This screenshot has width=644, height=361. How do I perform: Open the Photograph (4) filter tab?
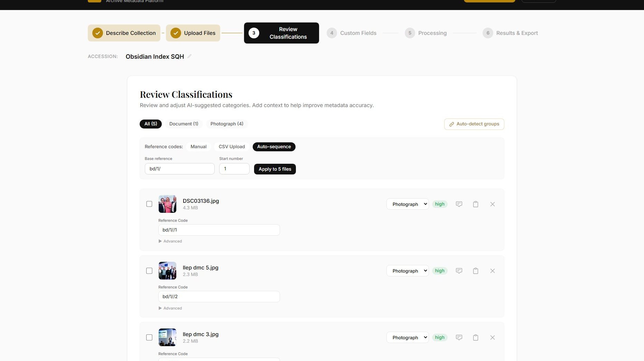[x=227, y=124]
